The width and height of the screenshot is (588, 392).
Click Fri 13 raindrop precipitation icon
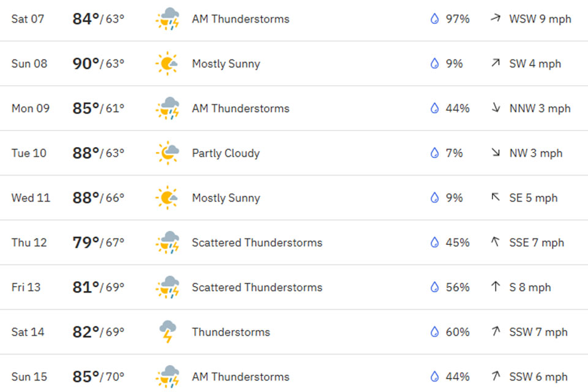coord(435,287)
